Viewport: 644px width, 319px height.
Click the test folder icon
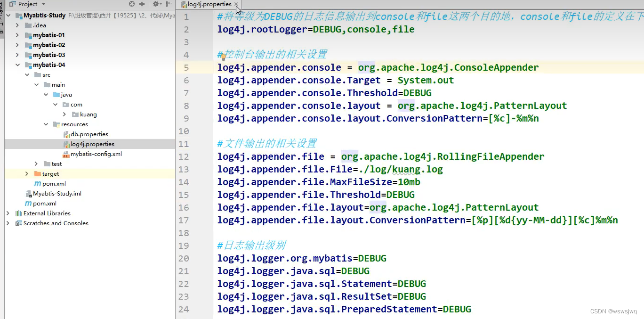47,164
